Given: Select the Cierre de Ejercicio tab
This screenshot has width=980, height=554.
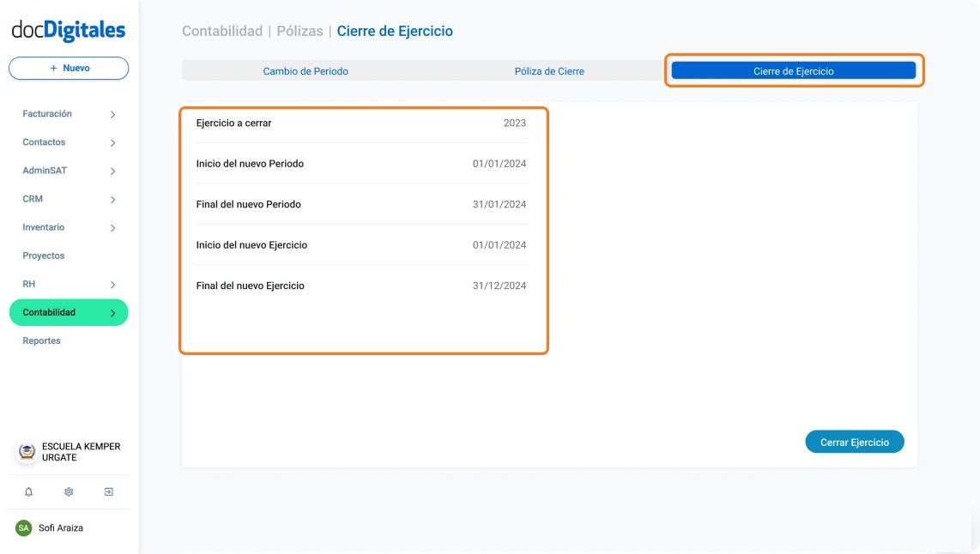Looking at the screenshot, I should click(x=793, y=71).
